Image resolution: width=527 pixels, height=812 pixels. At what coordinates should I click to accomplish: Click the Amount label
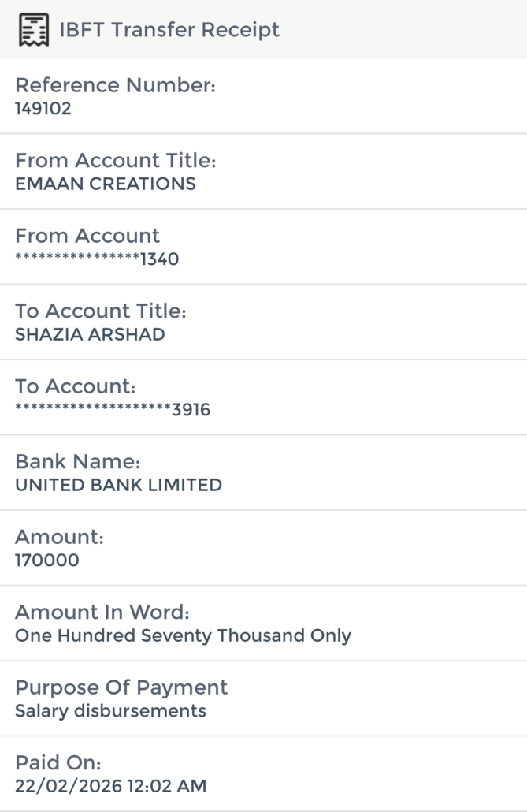pyautogui.click(x=60, y=537)
